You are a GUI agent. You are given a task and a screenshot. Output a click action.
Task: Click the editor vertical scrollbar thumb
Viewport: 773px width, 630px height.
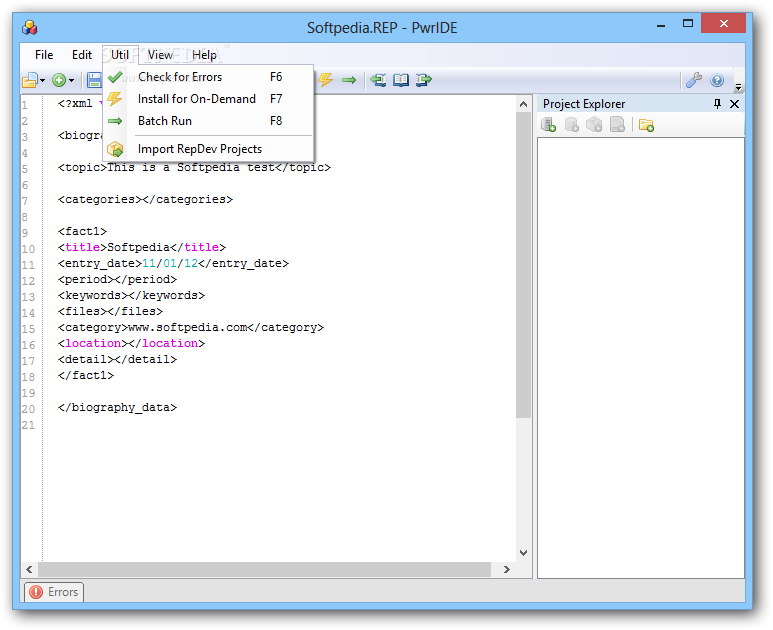524,265
